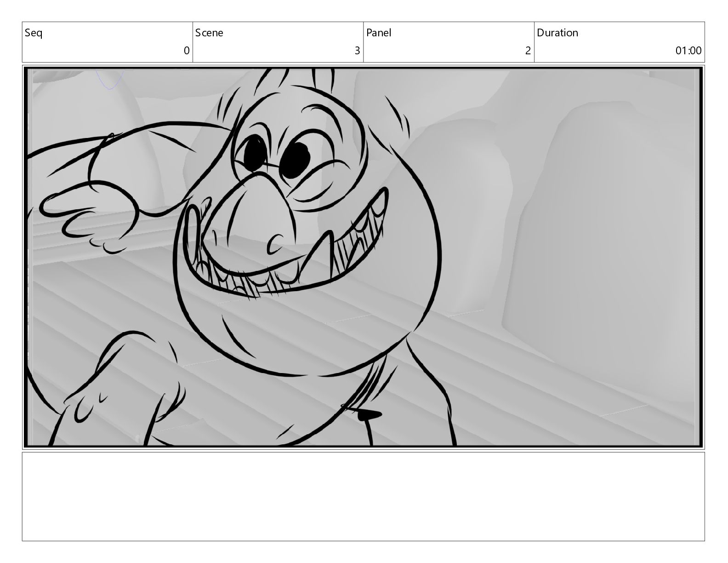Click the Scene header cell
The width and height of the screenshot is (728, 563).
click(x=278, y=42)
